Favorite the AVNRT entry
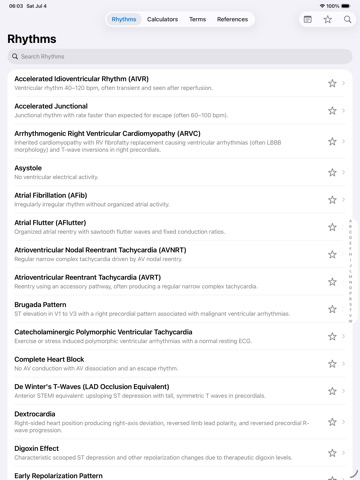This screenshot has height=480, width=360. pos(332,254)
